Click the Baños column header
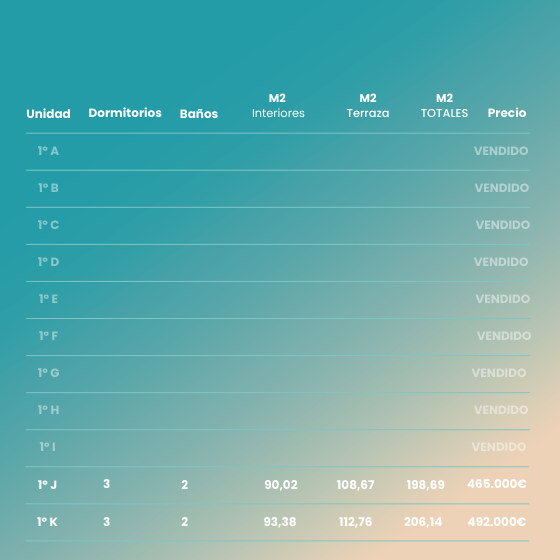 199,114
